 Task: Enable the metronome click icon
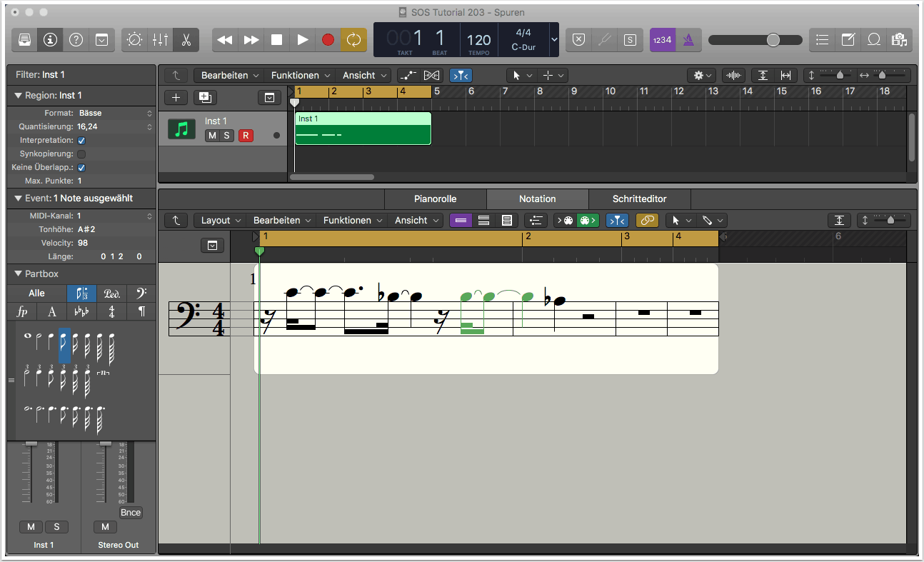point(688,40)
